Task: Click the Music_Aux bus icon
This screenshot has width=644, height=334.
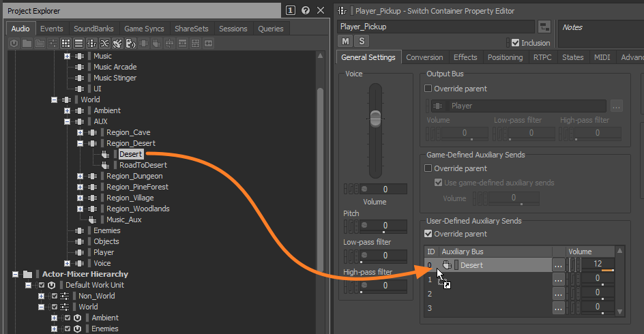Action: pyautogui.click(x=92, y=220)
